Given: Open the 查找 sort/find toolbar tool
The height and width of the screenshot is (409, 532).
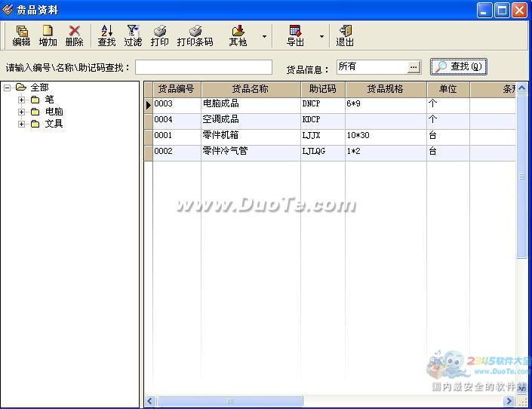Looking at the screenshot, I should click(106, 35).
